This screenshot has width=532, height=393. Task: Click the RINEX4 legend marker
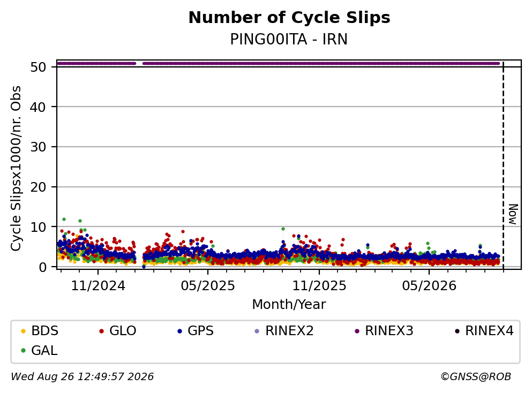pos(457,331)
